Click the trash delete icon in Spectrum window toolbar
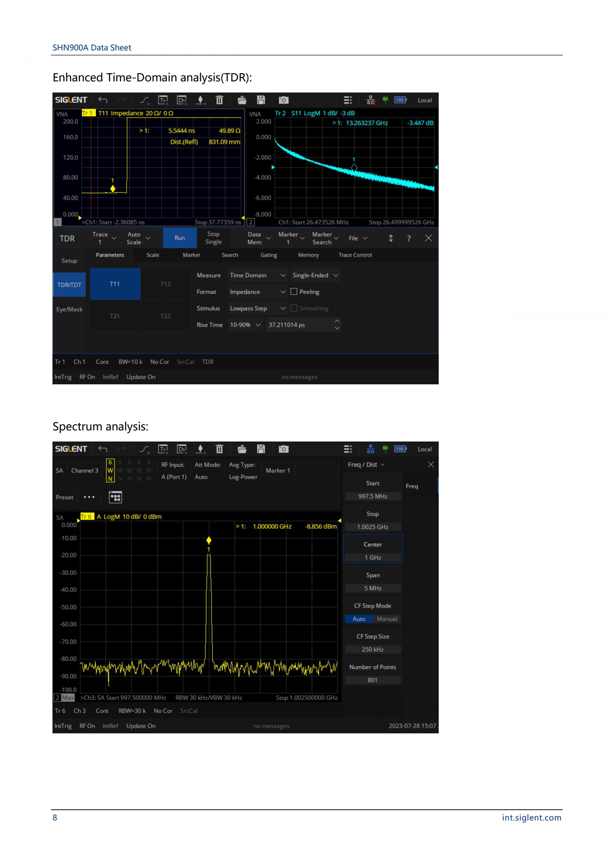 coord(219,449)
